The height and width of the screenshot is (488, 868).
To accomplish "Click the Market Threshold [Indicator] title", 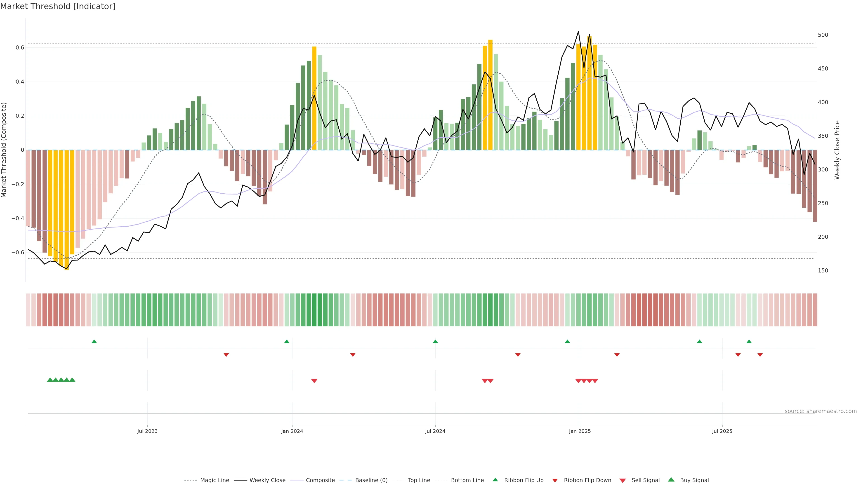I will (x=58, y=6).
